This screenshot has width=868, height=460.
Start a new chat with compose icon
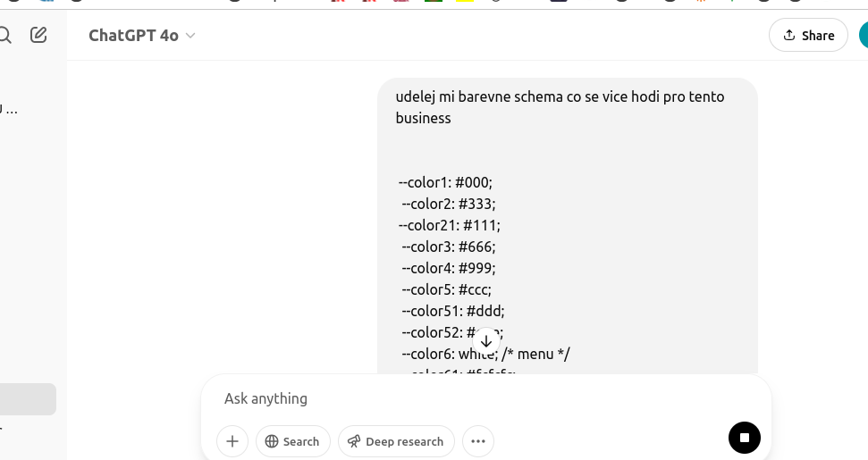coord(38,36)
